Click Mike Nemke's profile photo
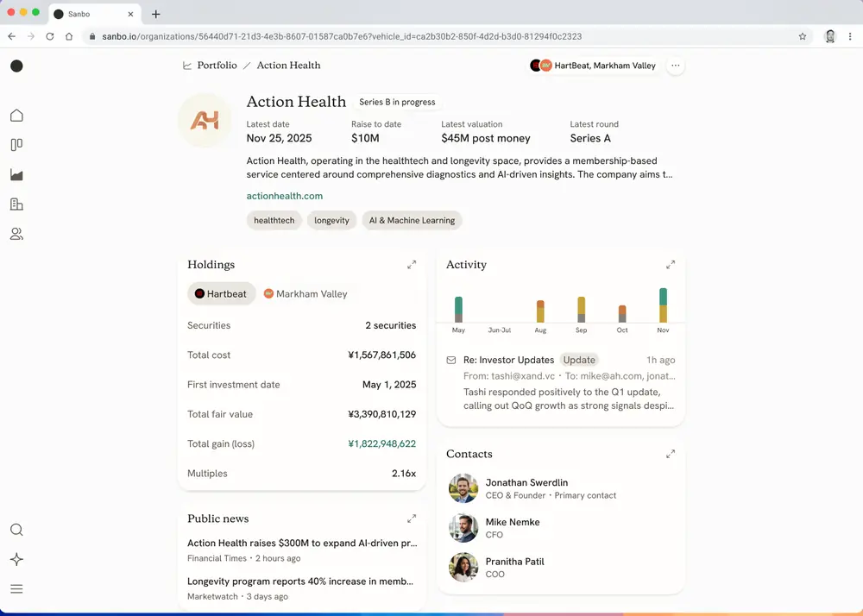Viewport: 863px width, 616px height. [463, 528]
